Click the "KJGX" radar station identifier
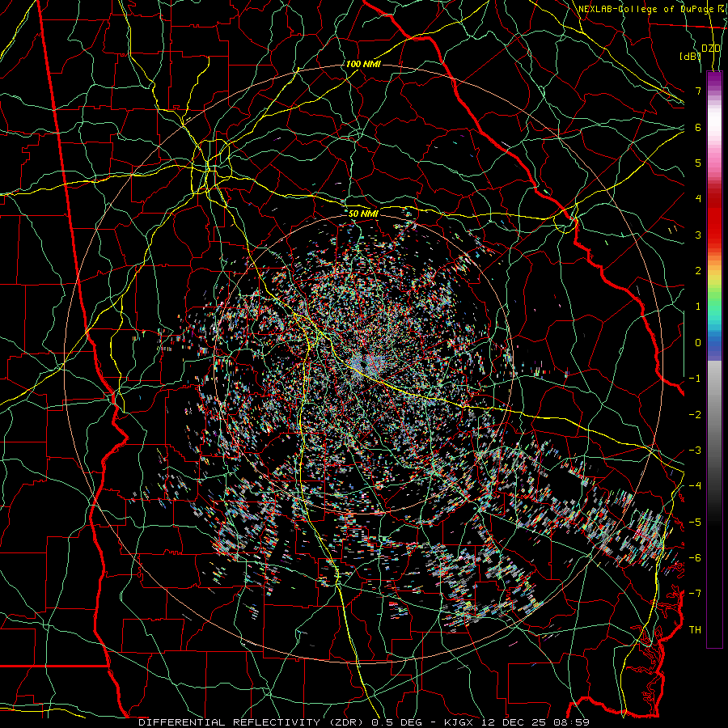 pos(459,722)
